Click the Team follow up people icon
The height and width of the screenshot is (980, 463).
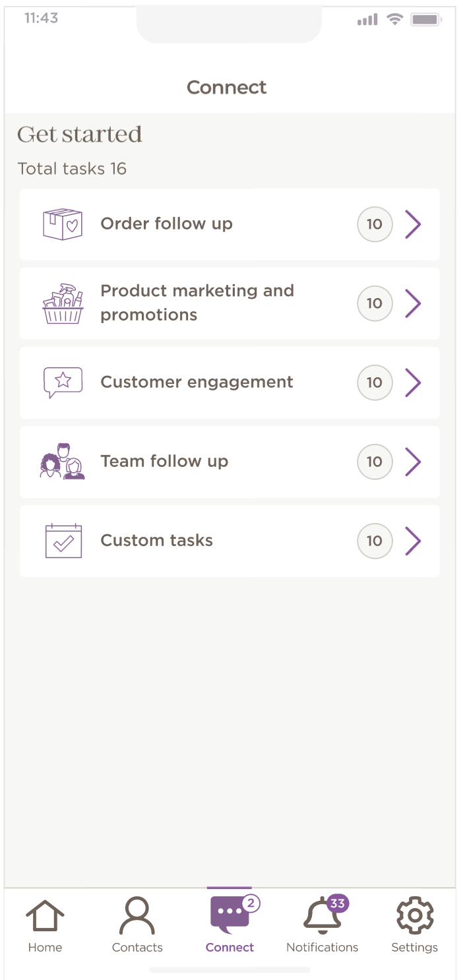click(63, 462)
